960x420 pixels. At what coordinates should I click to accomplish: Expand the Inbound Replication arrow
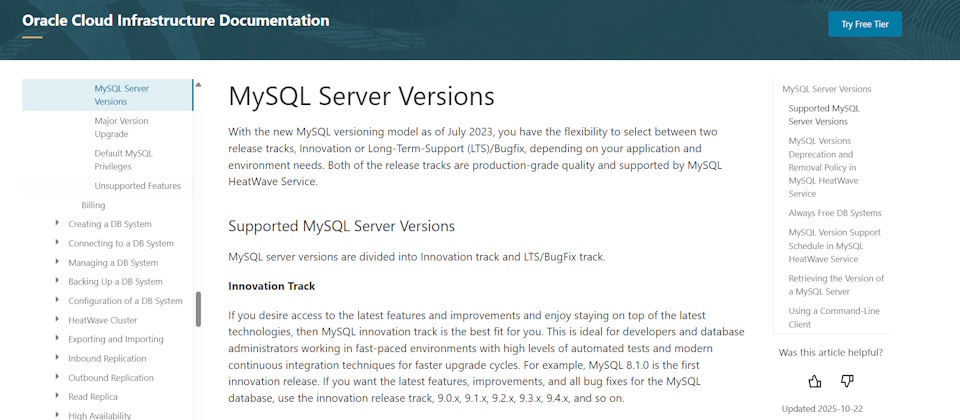click(58, 358)
